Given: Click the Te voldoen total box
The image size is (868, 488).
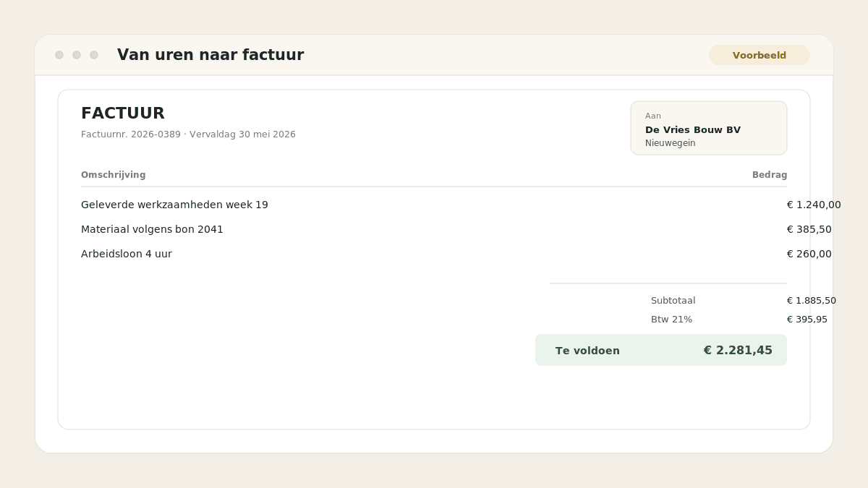Looking at the screenshot, I should tap(661, 350).
